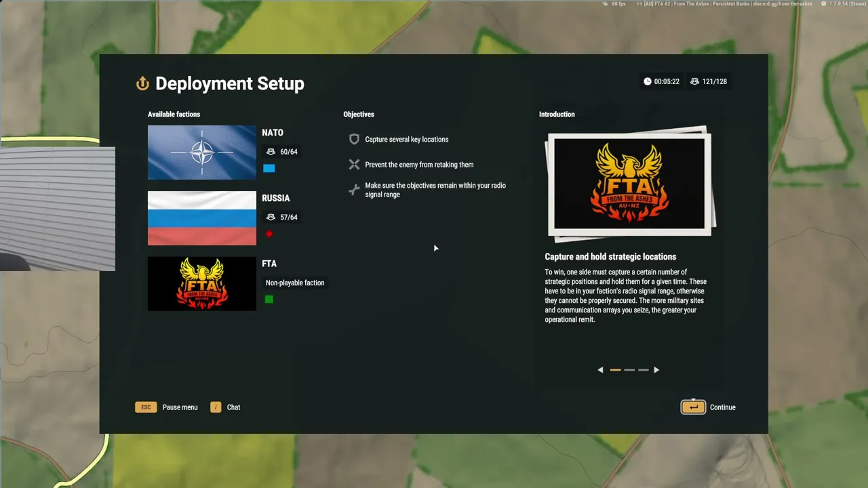Select third introduction page indicator
This screenshot has width=868, height=488.
pyautogui.click(x=644, y=370)
